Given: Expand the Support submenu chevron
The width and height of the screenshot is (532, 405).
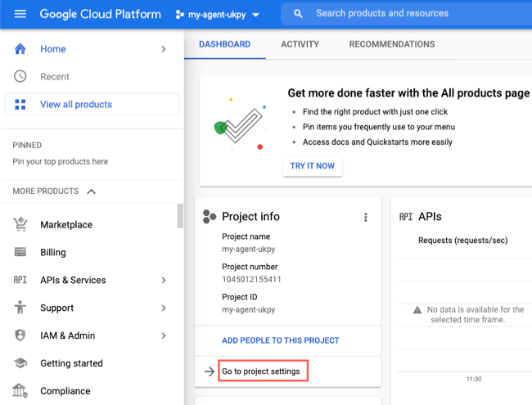Looking at the screenshot, I should [164, 308].
